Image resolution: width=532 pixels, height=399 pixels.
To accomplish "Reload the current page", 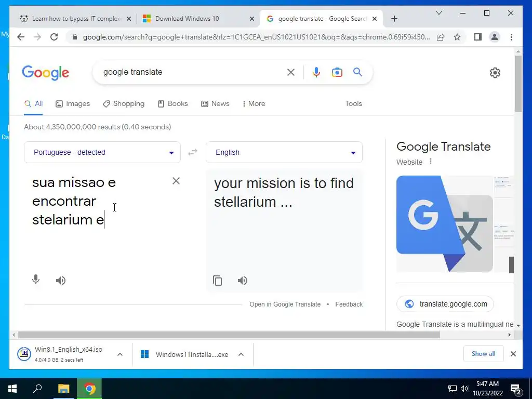I will click(x=54, y=37).
